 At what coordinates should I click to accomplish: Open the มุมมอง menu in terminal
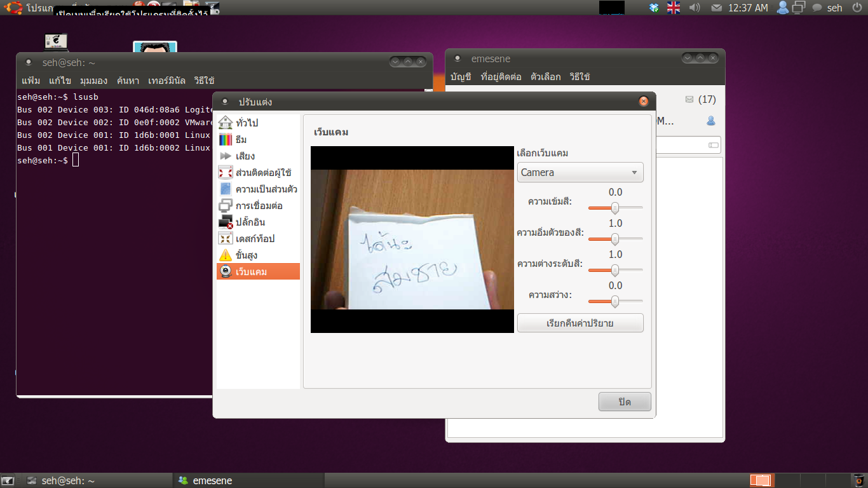[x=93, y=81]
